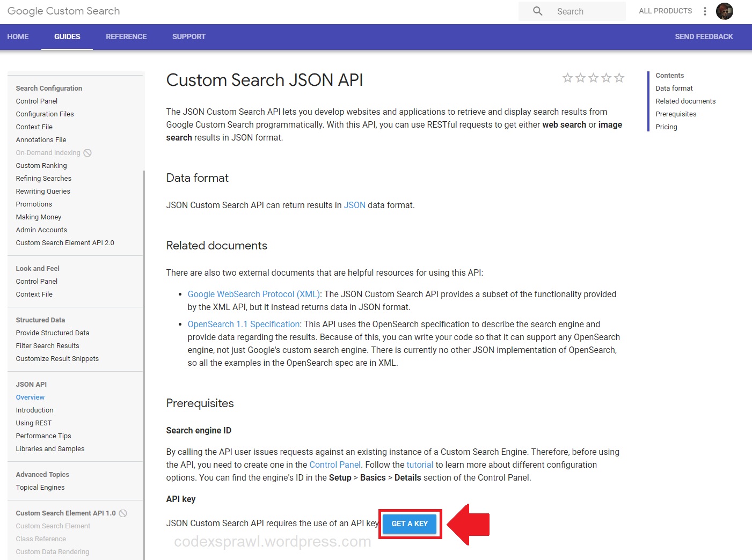
Task: Jump to Related documents in Contents
Action: click(x=685, y=101)
